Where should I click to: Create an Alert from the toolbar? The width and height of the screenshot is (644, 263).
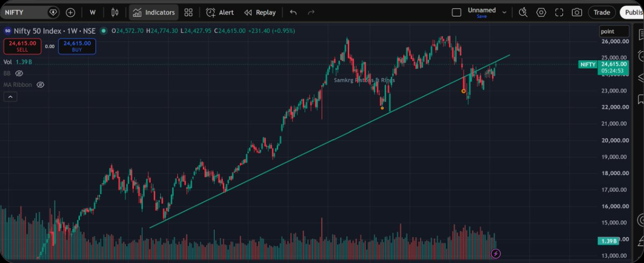pyautogui.click(x=220, y=13)
